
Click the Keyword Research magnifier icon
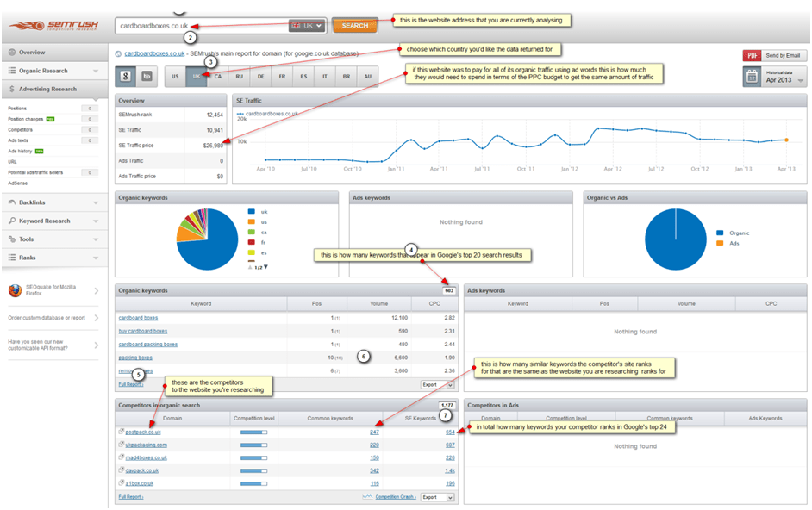pos(12,221)
